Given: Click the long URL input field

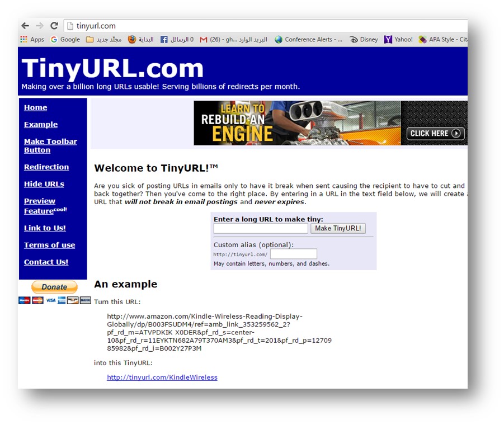Looking at the screenshot, I should [x=260, y=228].
